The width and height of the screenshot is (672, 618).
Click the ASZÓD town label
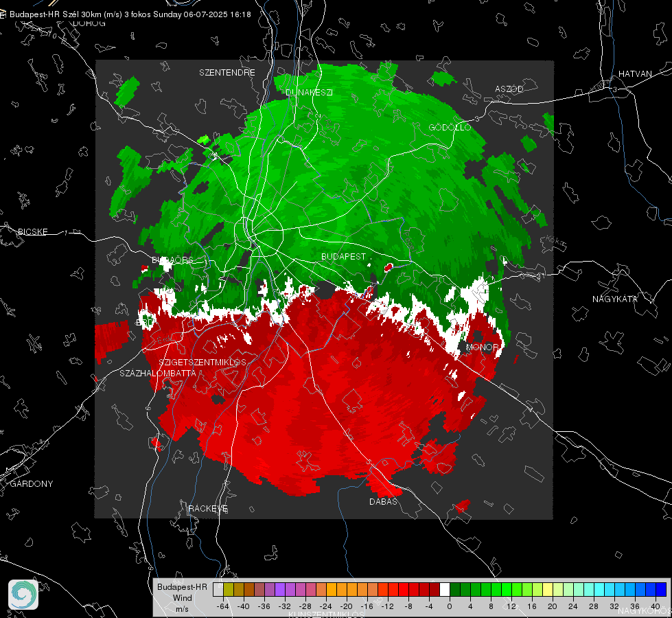[509, 89]
